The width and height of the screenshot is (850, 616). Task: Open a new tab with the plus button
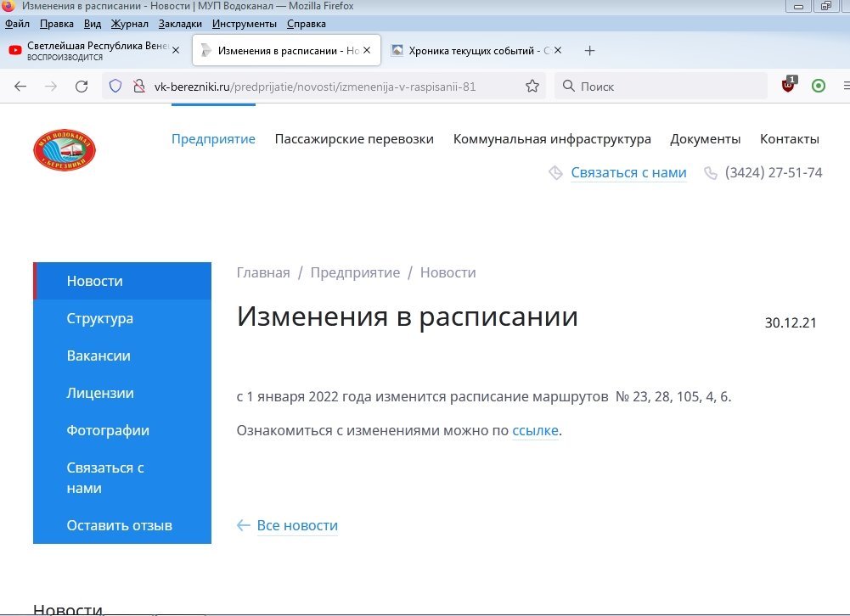click(x=589, y=50)
